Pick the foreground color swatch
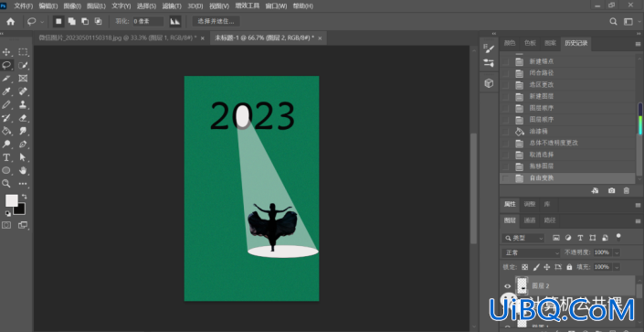Viewport: 644px width, 332px height. [x=12, y=201]
